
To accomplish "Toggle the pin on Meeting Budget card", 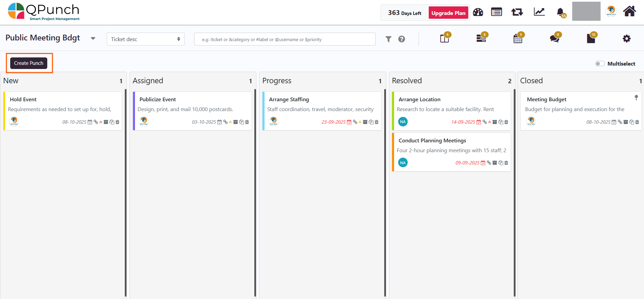I will click(636, 98).
